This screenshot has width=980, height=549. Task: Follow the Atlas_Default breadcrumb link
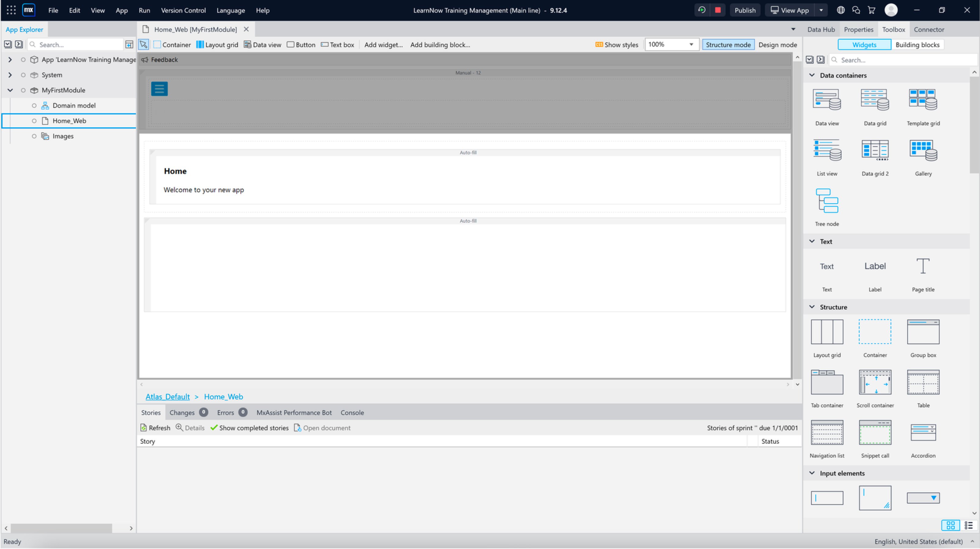[167, 396]
